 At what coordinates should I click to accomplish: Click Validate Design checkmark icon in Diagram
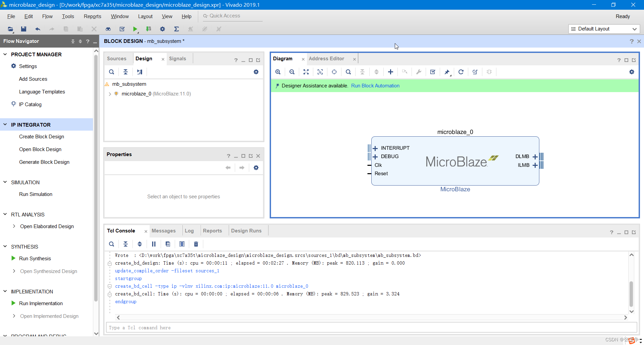click(x=433, y=72)
